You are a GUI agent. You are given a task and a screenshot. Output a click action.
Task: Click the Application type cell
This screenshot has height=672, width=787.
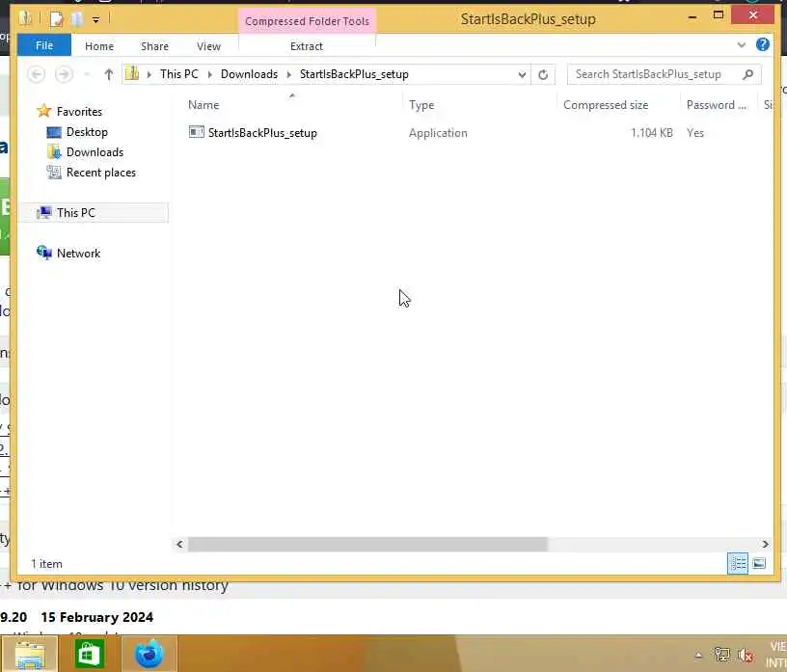[438, 132]
